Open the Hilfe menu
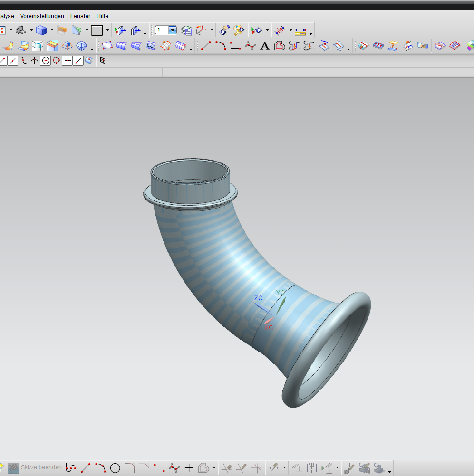The height and width of the screenshot is (476, 474). (x=102, y=16)
